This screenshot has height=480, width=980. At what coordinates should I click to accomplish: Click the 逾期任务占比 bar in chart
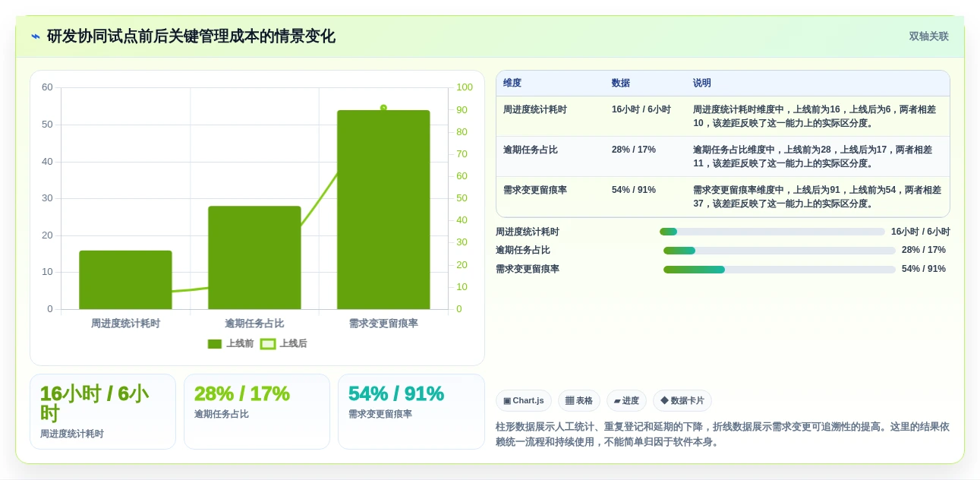point(254,257)
